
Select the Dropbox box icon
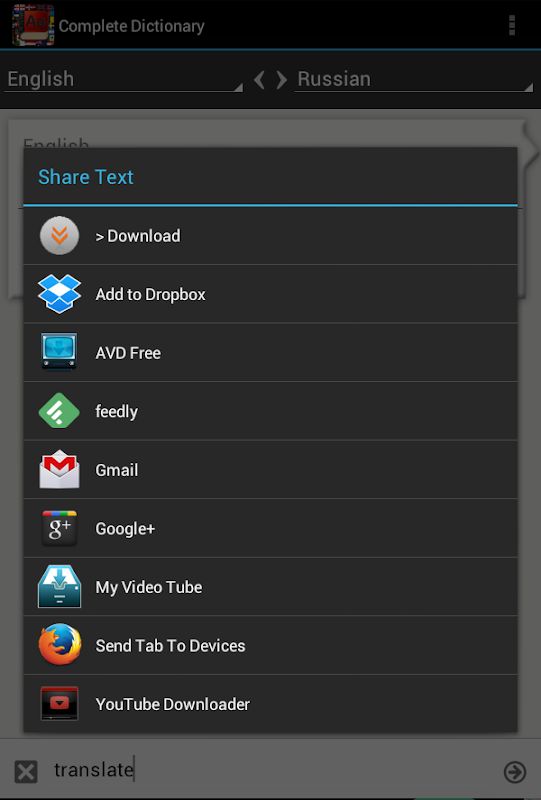pyautogui.click(x=59, y=294)
